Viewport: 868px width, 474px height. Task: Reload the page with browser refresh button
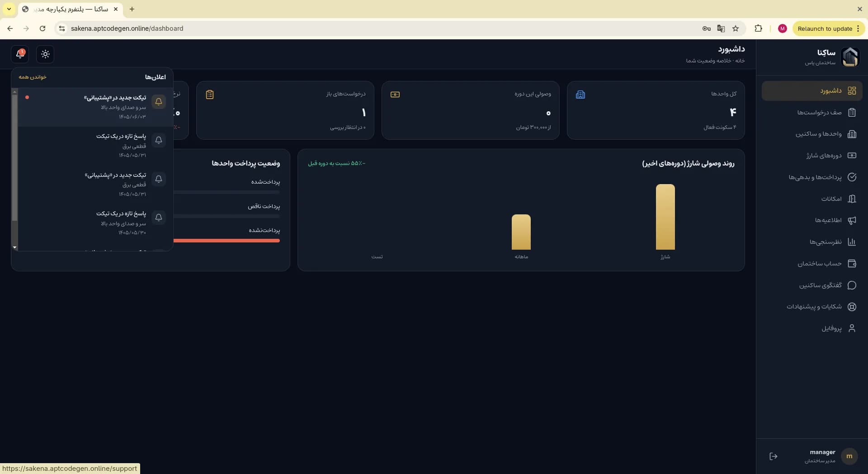[x=42, y=28]
